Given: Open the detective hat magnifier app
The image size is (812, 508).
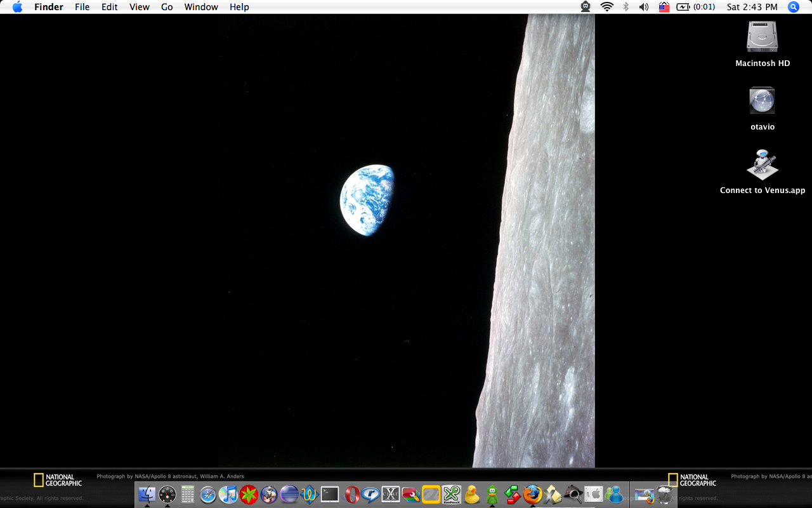Looking at the screenshot, I should 573,494.
